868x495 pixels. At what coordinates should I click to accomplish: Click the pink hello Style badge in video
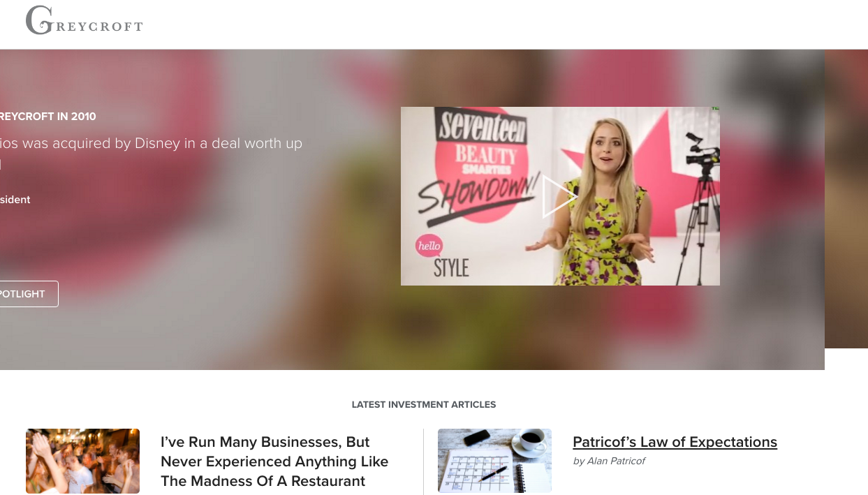click(x=429, y=246)
